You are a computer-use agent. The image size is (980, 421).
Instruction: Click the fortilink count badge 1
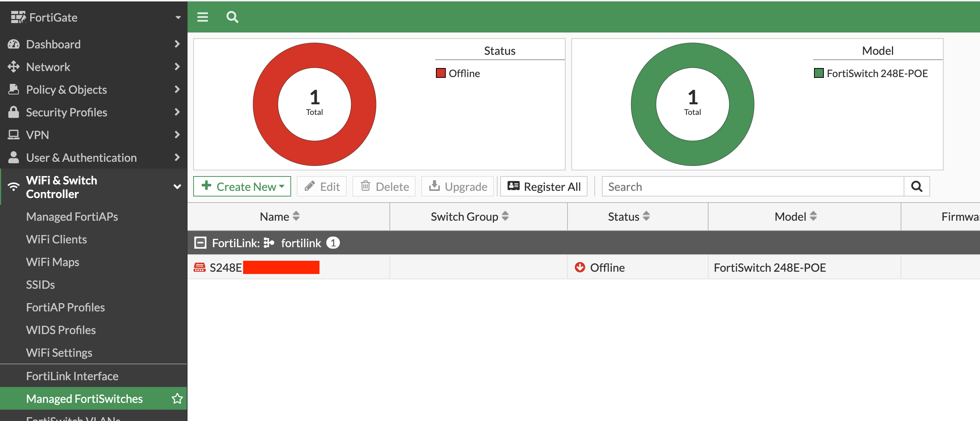pyautogui.click(x=333, y=243)
